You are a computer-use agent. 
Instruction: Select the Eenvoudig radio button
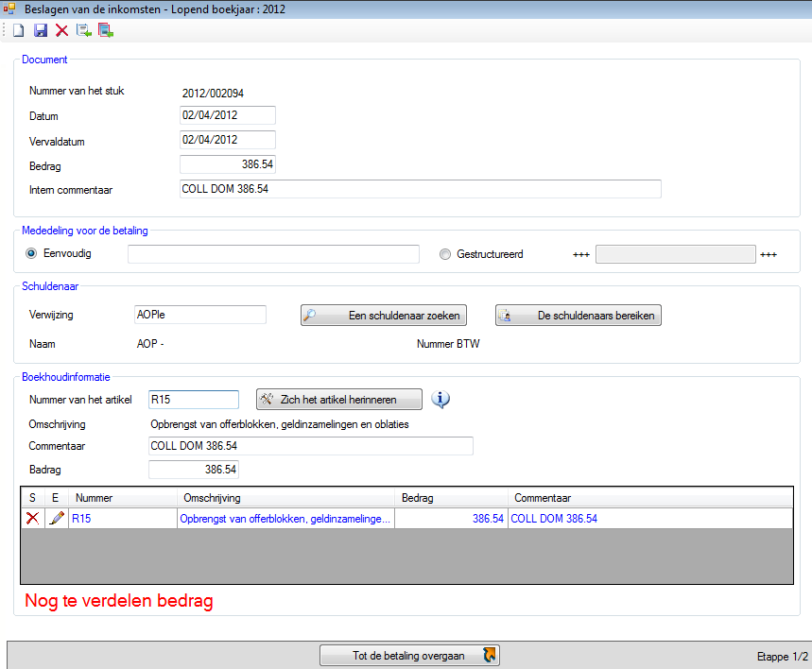[31, 253]
